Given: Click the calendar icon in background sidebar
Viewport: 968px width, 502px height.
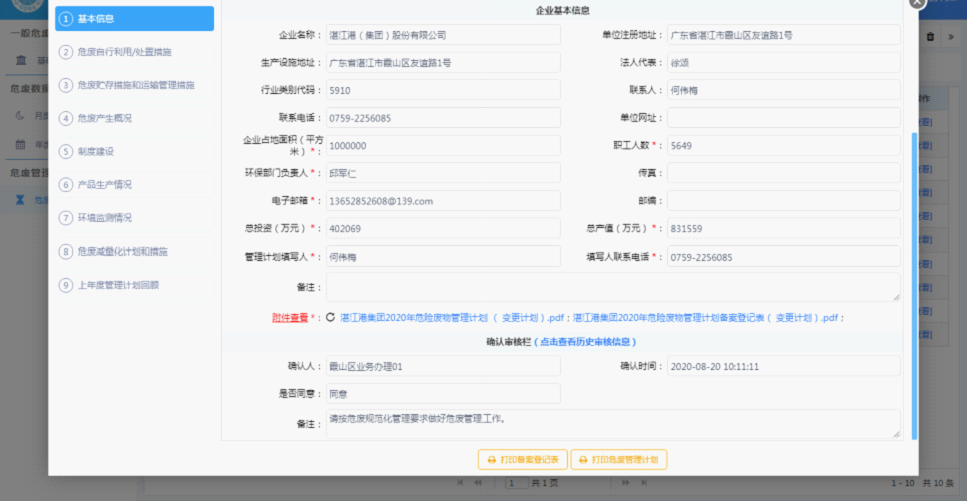Looking at the screenshot, I should point(20,144).
